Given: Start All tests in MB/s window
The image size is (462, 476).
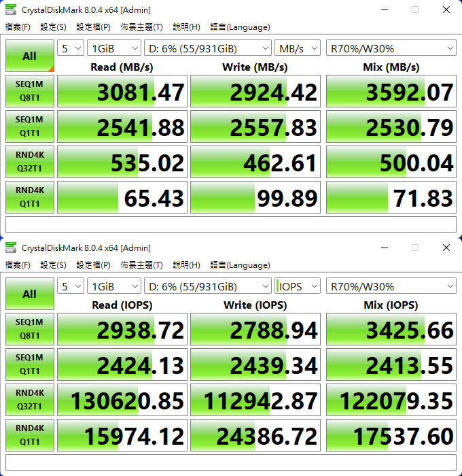Looking at the screenshot, I should pyautogui.click(x=30, y=56).
